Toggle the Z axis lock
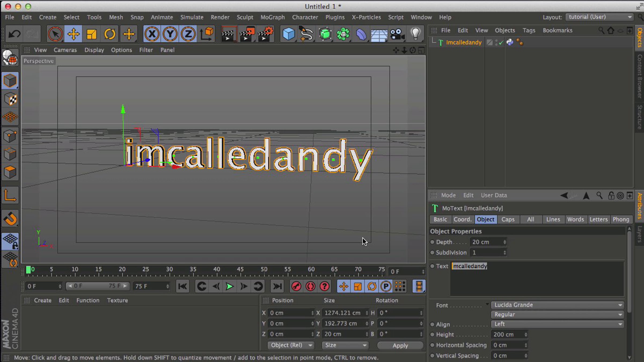 [188, 34]
